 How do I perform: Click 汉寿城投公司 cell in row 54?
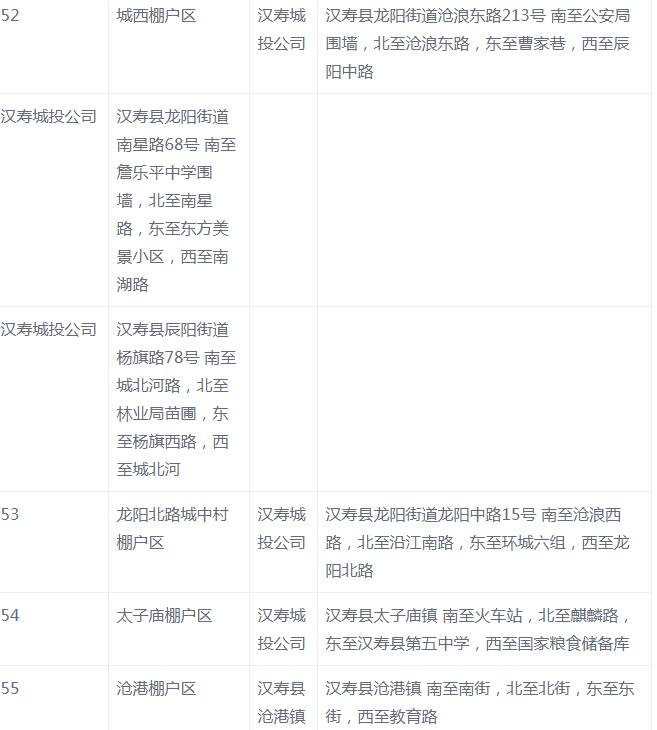pyautogui.click(x=282, y=629)
